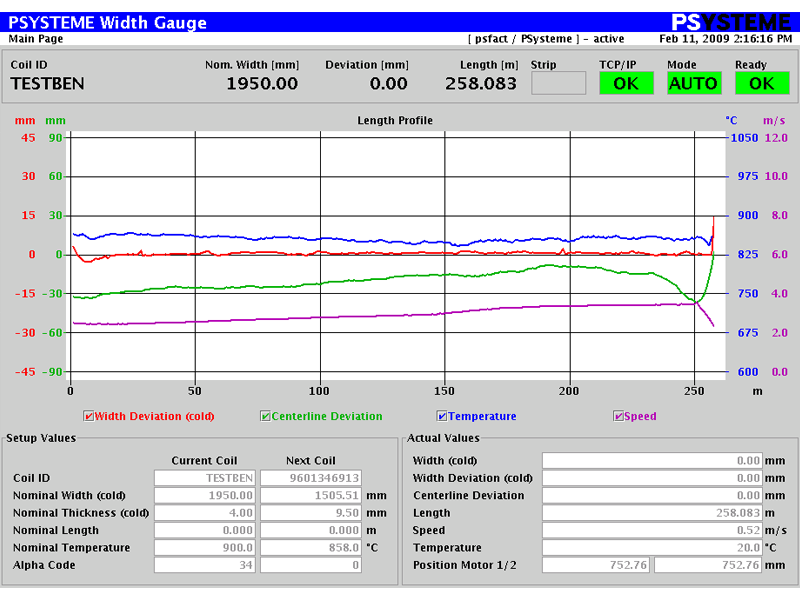Click the Ready OK status indicator
The height and width of the screenshot is (600, 800).
pyautogui.click(x=762, y=83)
